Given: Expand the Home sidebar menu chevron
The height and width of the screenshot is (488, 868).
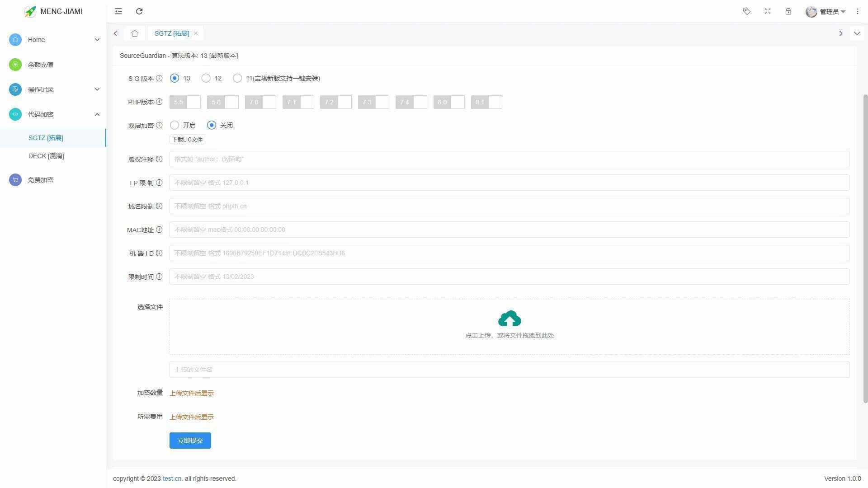Looking at the screenshot, I should 97,40.
